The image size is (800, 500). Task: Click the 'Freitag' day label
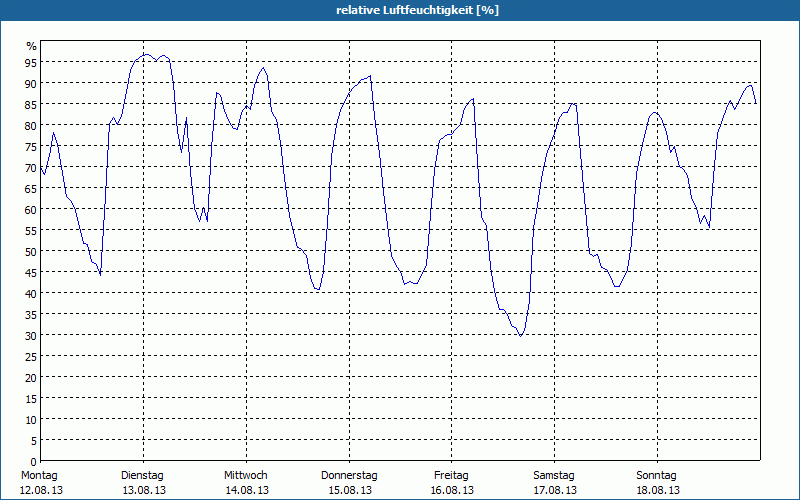pyautogui.click(x=452, y=476)
